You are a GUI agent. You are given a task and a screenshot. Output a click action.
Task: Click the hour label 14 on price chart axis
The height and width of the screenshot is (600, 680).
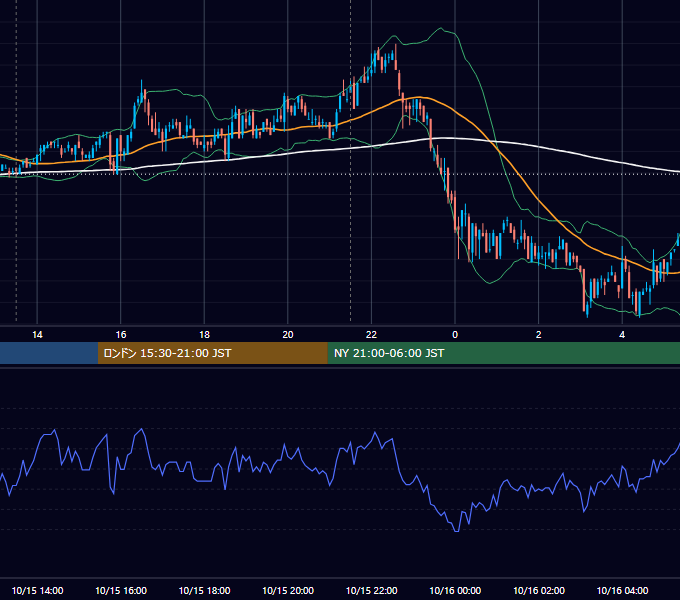coord(37,335)
